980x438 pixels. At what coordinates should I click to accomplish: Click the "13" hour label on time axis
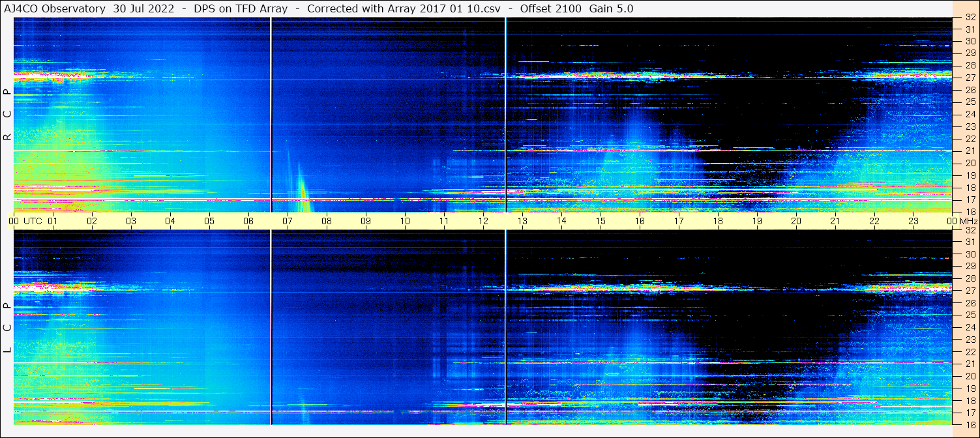[x=522, y=221]
